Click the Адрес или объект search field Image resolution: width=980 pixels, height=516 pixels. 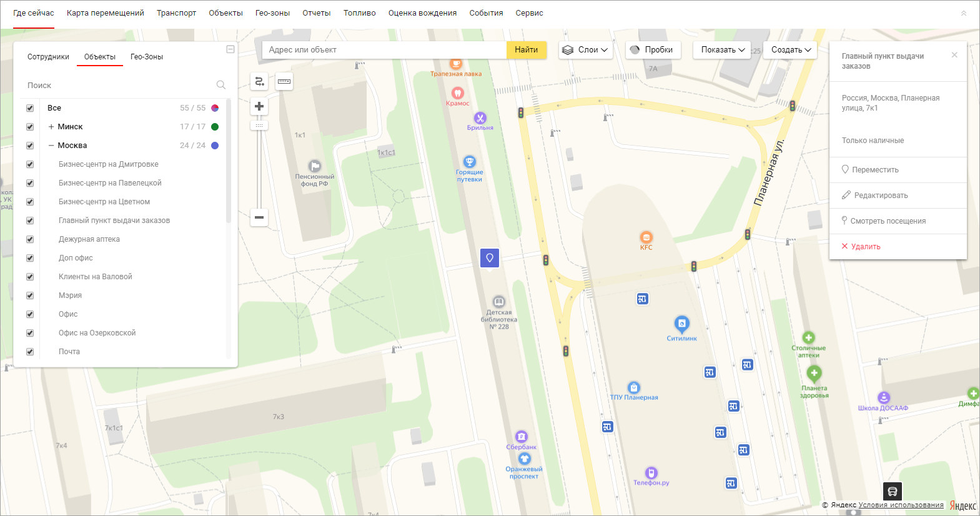(x=384, y=50)
